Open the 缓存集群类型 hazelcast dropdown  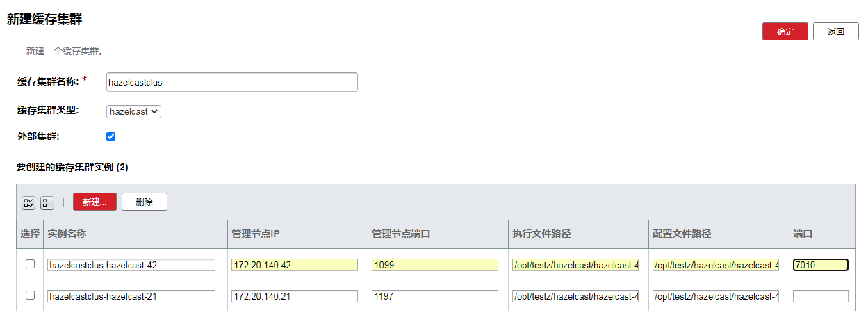point(133,111)
